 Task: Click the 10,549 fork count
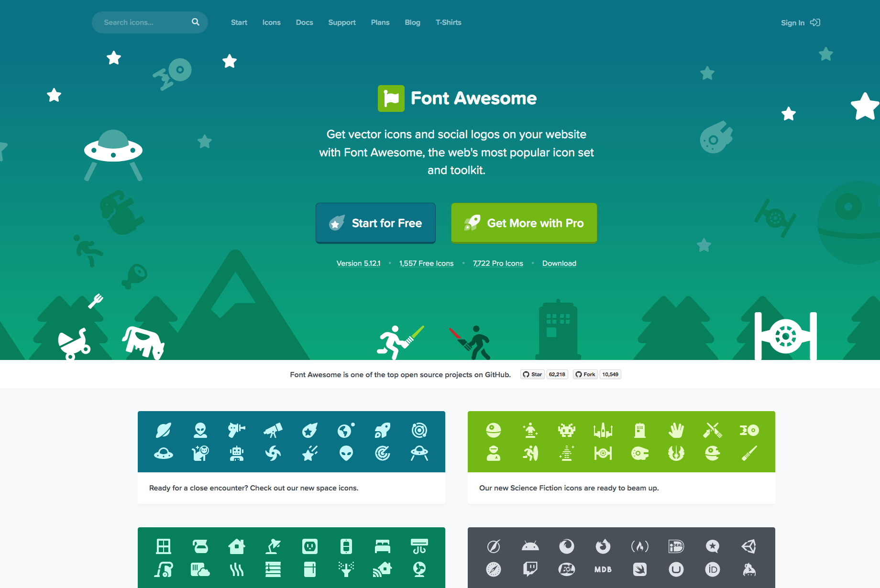610,374
